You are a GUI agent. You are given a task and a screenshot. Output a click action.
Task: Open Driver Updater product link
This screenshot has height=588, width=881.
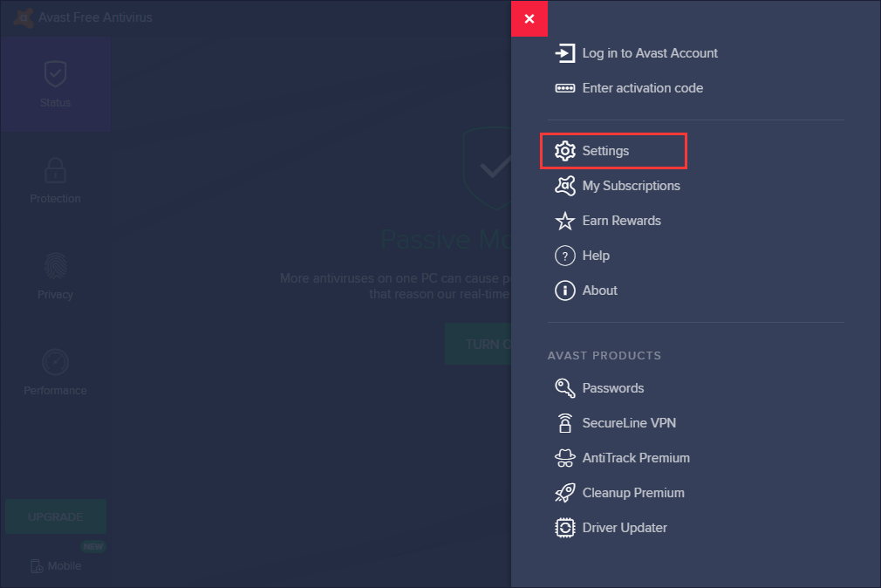[x=625, y=528]
